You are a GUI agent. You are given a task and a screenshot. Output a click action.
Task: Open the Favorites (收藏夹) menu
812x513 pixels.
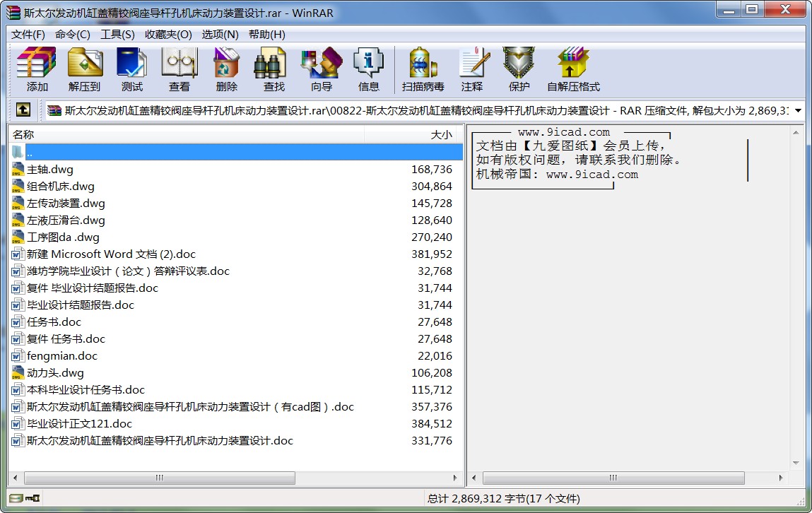coord(168,35)
